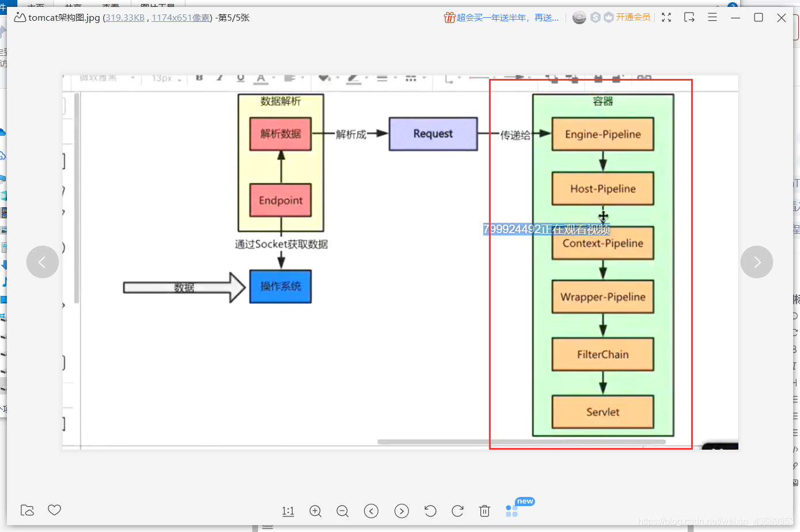Viewport: 800px width, 532px height.
Task: Click the Request box in the diagram
Action: [433, 134]
